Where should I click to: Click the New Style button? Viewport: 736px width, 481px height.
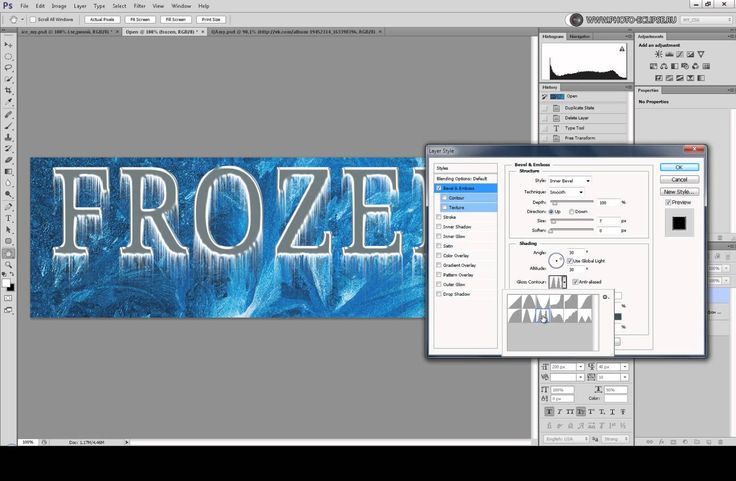[679, 191]
